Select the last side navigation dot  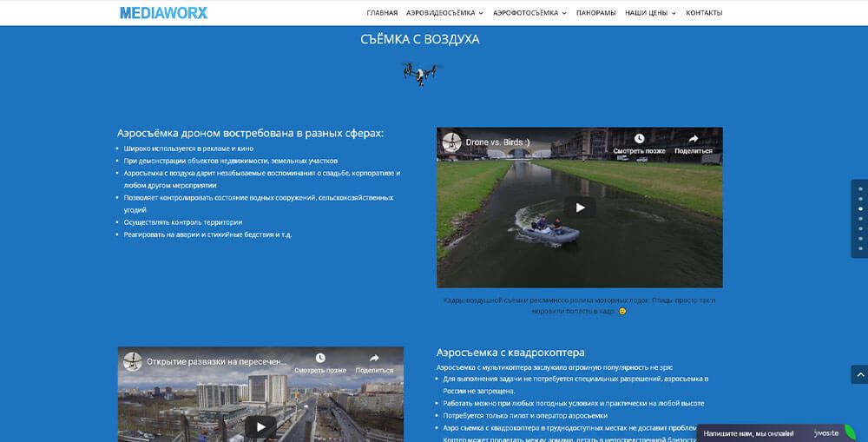click(x=860, y=248)
